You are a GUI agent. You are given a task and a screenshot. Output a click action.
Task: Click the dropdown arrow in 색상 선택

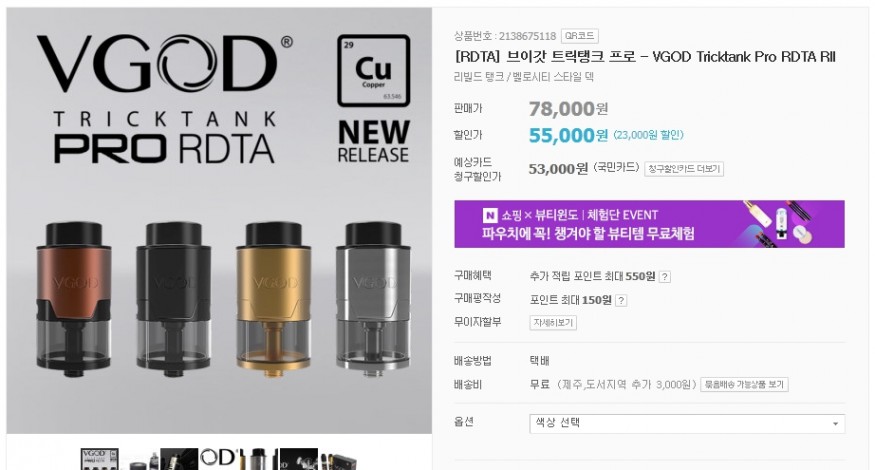(835, 424)
